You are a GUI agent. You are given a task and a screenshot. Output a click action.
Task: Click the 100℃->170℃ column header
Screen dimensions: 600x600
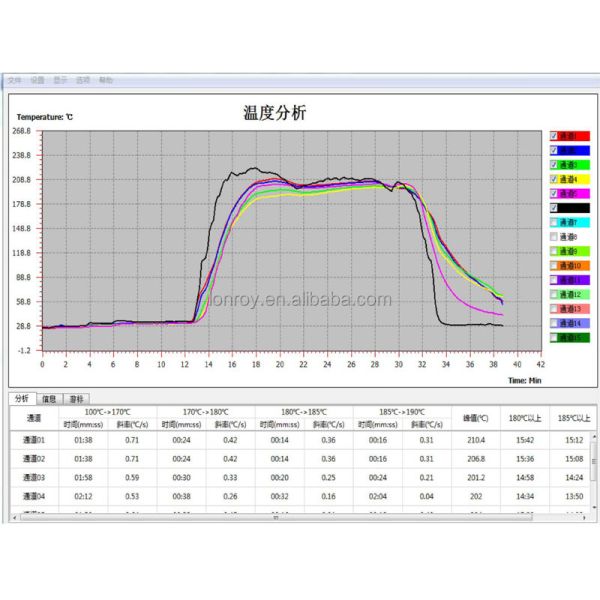(108, 412)
